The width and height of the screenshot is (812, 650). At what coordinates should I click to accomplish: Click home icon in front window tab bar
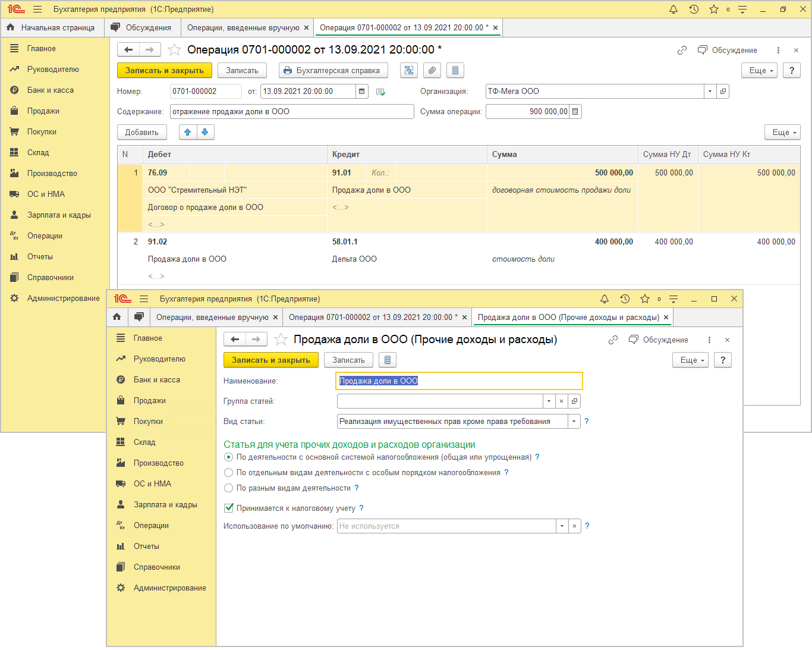(117, 317)
